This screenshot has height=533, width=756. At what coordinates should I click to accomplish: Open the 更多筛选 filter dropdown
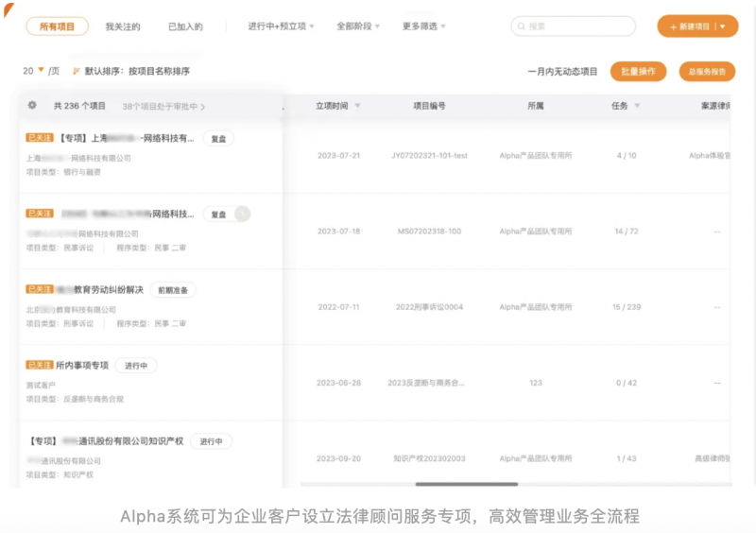coord(423,26)
